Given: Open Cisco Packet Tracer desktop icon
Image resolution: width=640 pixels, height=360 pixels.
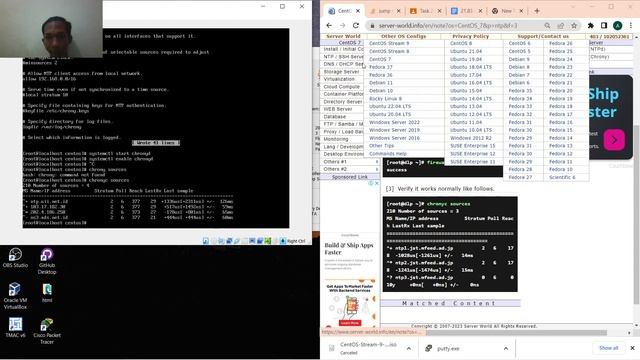Looking at the screenshot, I should [x=47, y=331].
